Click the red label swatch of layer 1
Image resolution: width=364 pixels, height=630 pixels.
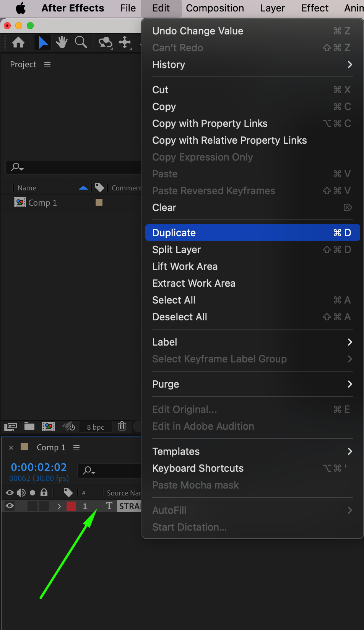[x=71, y=506]
